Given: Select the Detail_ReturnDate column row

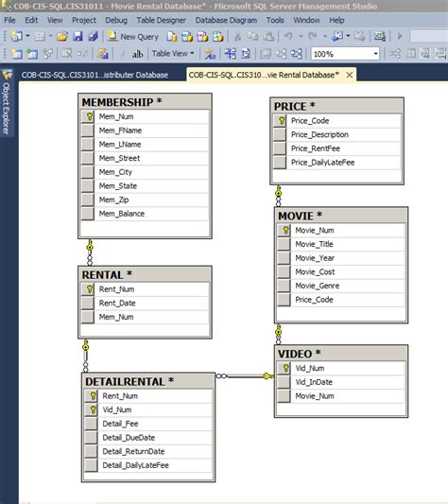Looking at the screenshot, I should (148, 451).
